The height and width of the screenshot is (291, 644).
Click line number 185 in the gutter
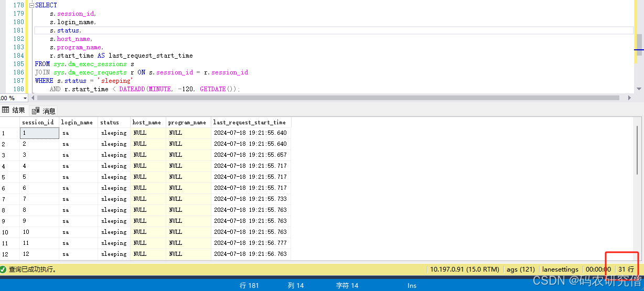click(18, 64)
